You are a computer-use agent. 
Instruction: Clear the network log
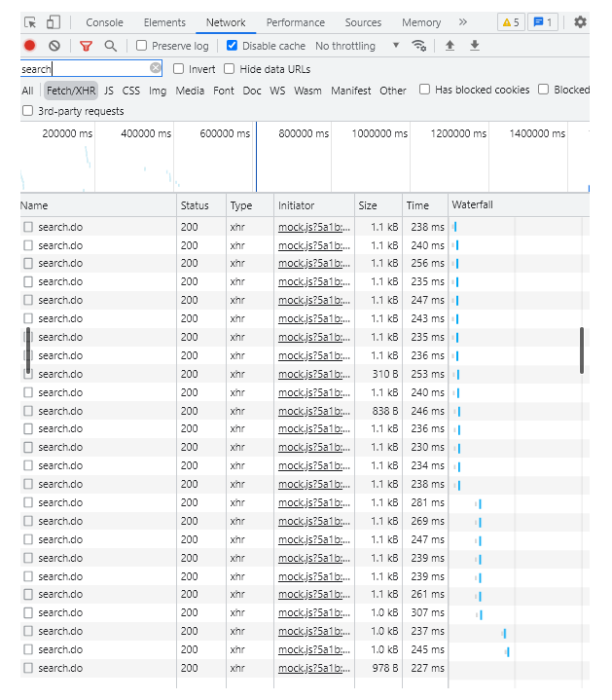point(54,46)
